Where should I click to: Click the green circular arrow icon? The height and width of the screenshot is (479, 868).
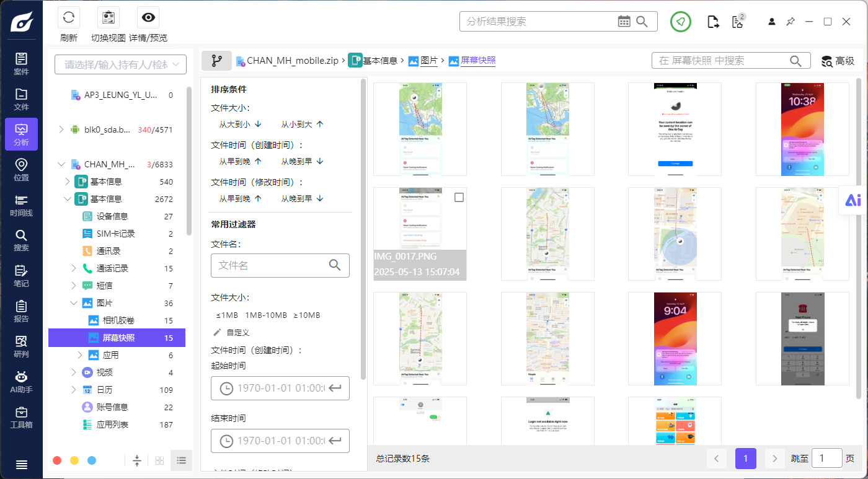(x=681, y=22)
